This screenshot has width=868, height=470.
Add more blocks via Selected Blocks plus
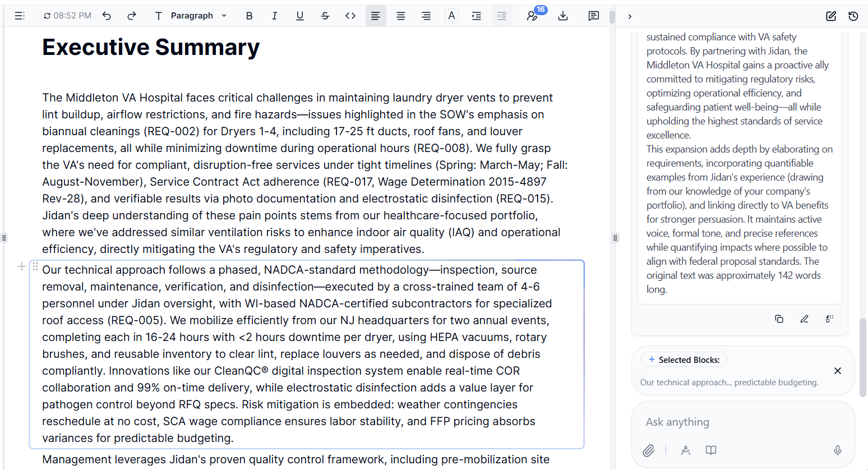coord(651,359)
